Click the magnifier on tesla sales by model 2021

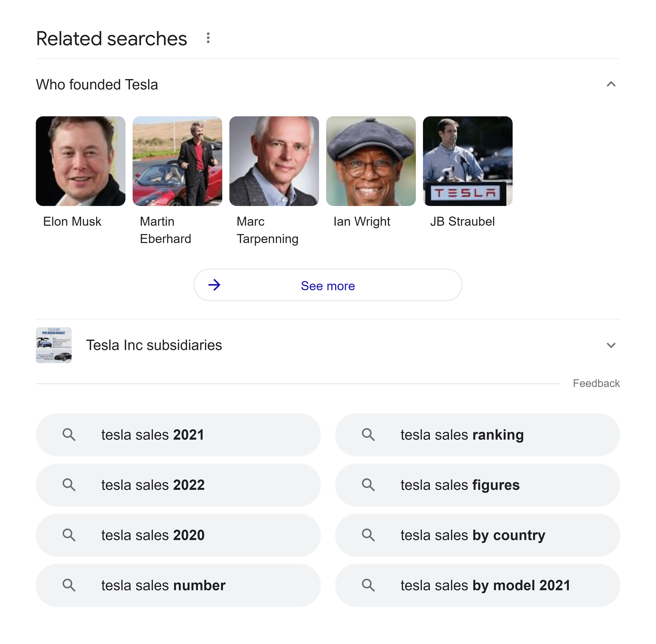coord(369,585)
